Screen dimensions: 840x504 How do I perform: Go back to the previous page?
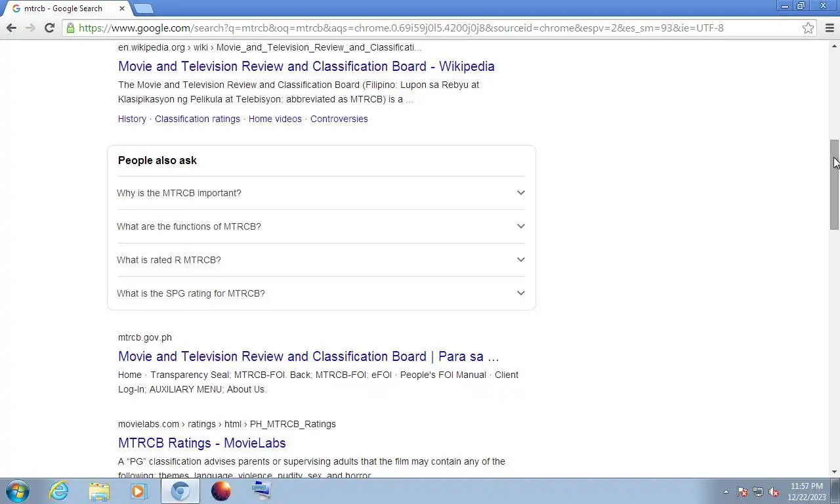[x=11, y=28]
